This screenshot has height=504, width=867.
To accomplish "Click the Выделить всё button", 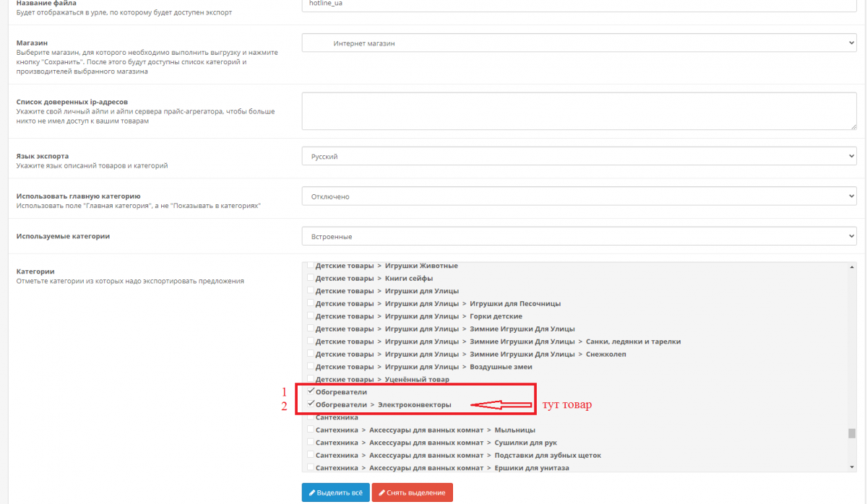I will pyautogui.click(x=336, y=492).
